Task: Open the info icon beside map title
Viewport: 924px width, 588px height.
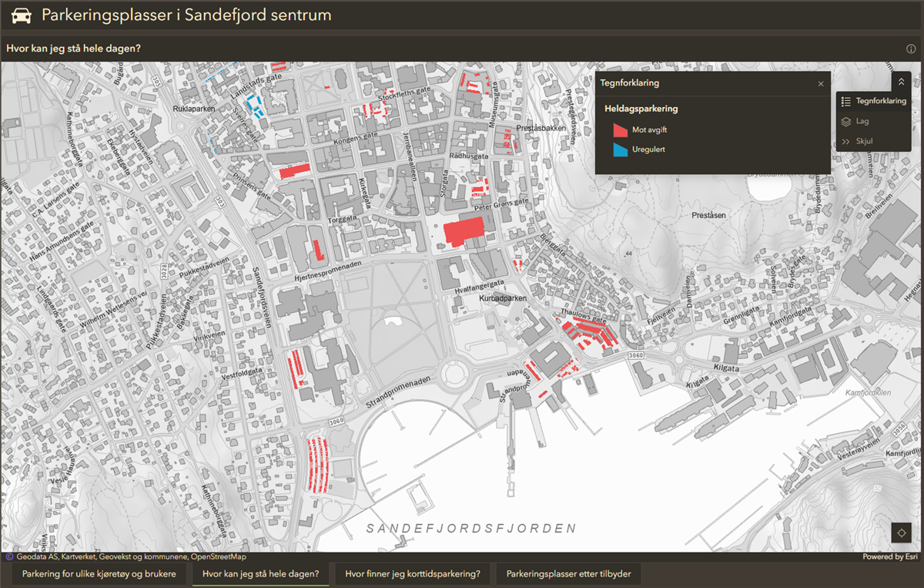Action: (911, 49)
